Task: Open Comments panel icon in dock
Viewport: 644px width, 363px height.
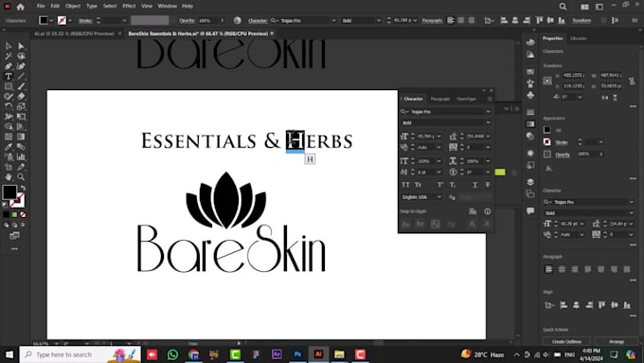Action: (x=530, y=210)
